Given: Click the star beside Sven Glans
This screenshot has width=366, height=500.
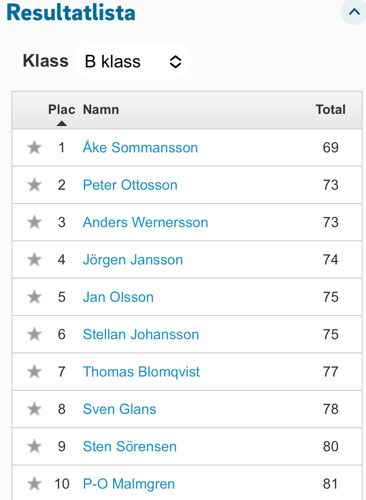Looking at the screenshot, I should click(34, 409).
